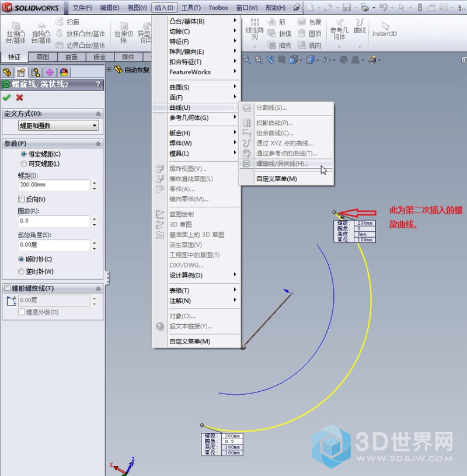Enable the 锥形螺纹线 taper helix checkbox
This screenshot has width=467, height=476.
7,289
